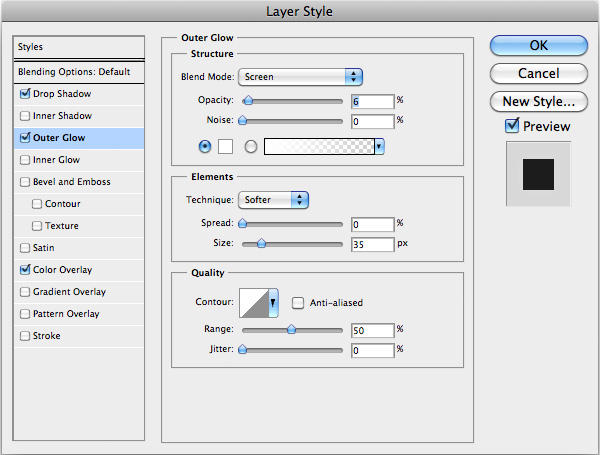Open the Inner Shadow settings row

[78, 116]
